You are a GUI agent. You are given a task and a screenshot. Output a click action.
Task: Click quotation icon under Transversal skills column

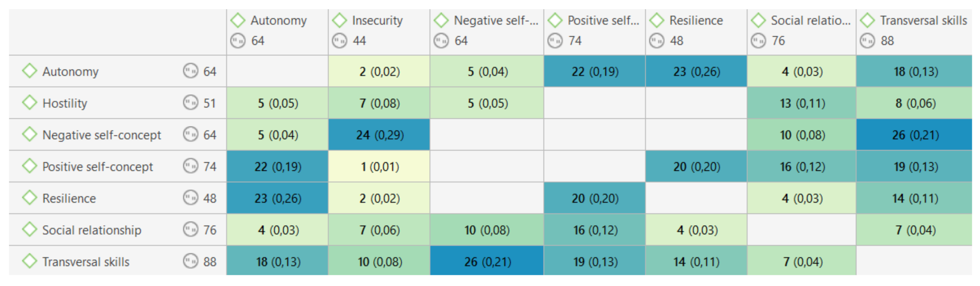click(x=867, y=40)
